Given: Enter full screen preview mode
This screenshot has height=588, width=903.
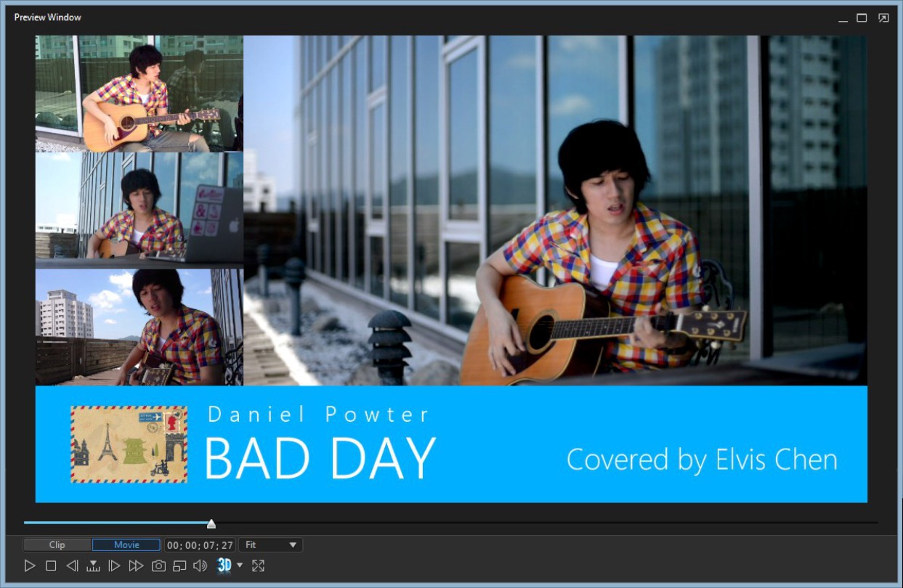Looking at the screenshot, I should 258,565.
